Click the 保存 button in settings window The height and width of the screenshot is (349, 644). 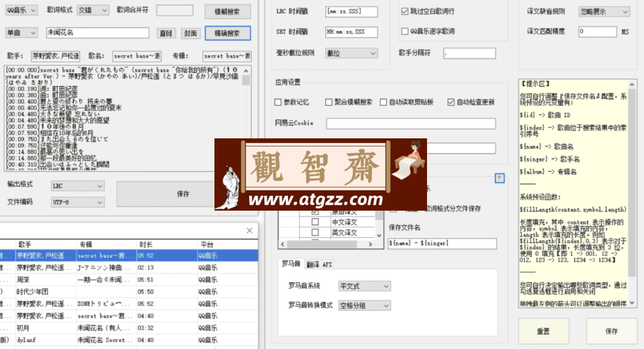click(611, 331)
